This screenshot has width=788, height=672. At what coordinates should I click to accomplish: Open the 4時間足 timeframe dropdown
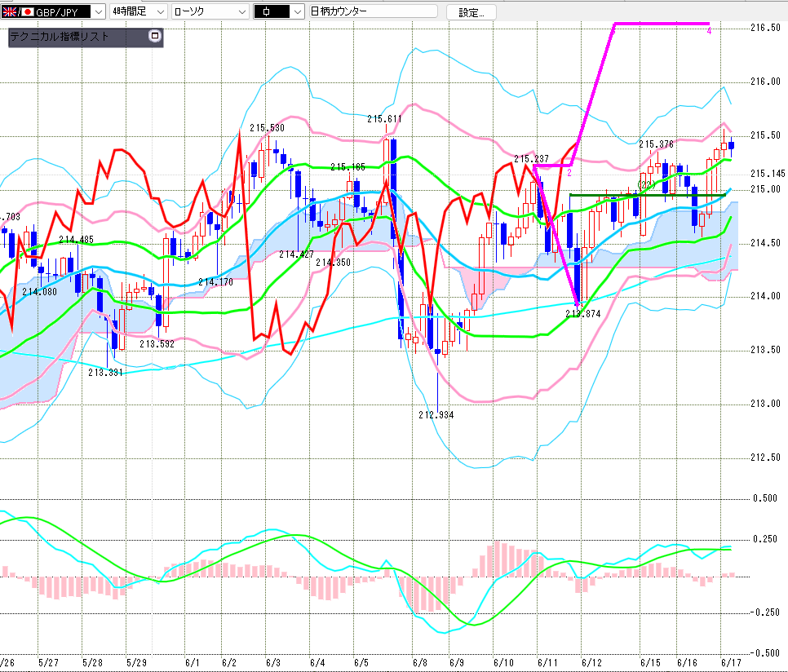[x=138, y=11]
